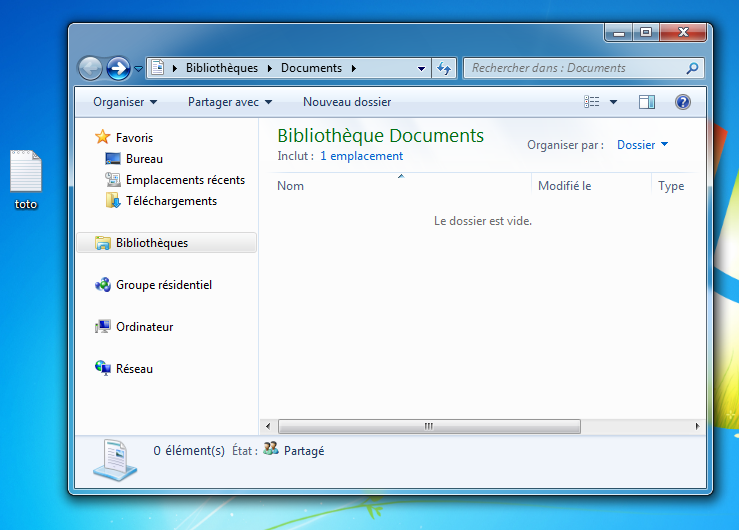This screenshot has width=739, height=530.
Task: Click the horizontal scrollbar thumb
Action: tap(429, 426)
